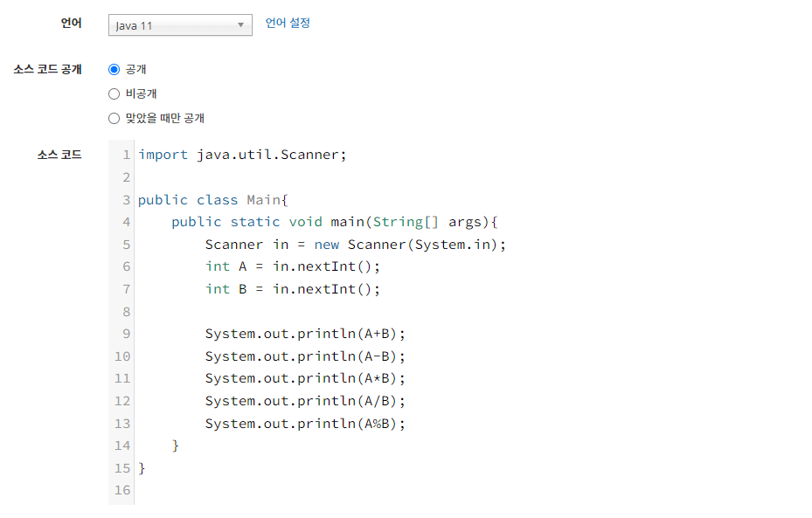This screenshot has width=812, height=518.
Task: Click the println(A*B) line
Action: coord(305,378)
